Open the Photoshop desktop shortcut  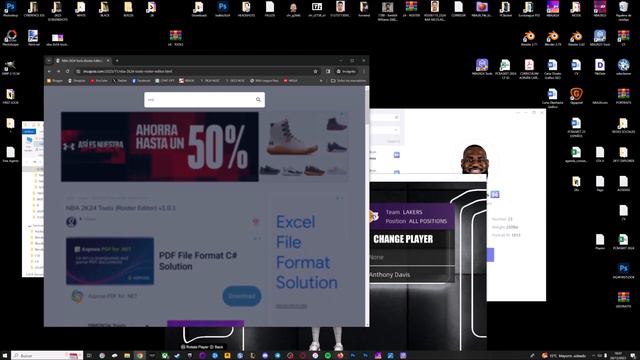click(10, 9)
